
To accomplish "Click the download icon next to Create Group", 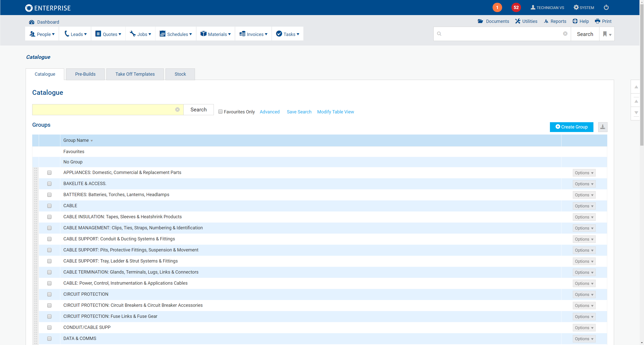I will pos(603,127).
